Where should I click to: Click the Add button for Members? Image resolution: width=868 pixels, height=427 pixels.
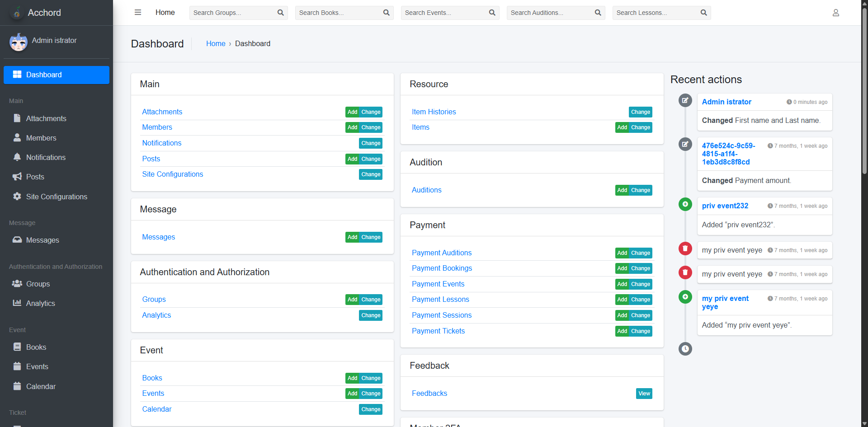352,127
